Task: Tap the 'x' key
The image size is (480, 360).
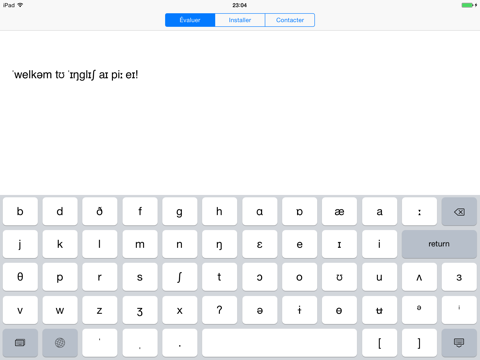Action: [180, 310]
